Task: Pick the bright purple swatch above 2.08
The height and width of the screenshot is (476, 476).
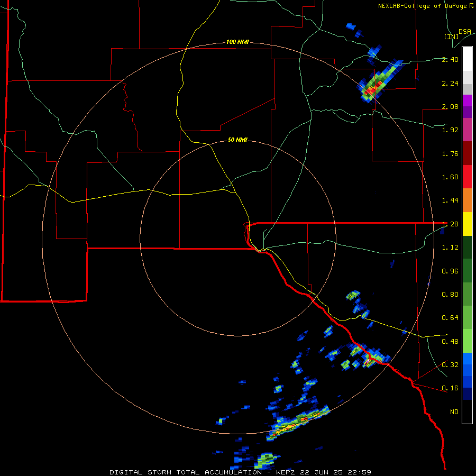Action: pyautogui.click(x=467, y=100)
